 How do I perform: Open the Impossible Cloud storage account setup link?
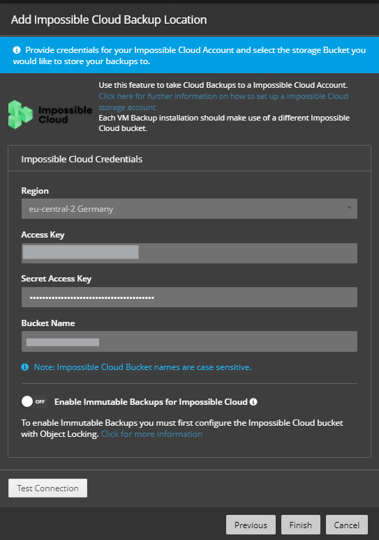coord(223,102)
